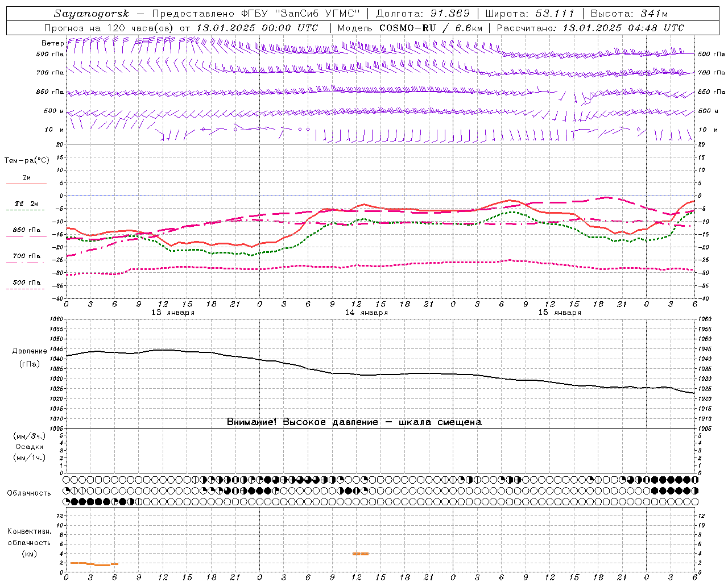
Task: Click the 'Высота: 341м' header value
Action: 629,14
